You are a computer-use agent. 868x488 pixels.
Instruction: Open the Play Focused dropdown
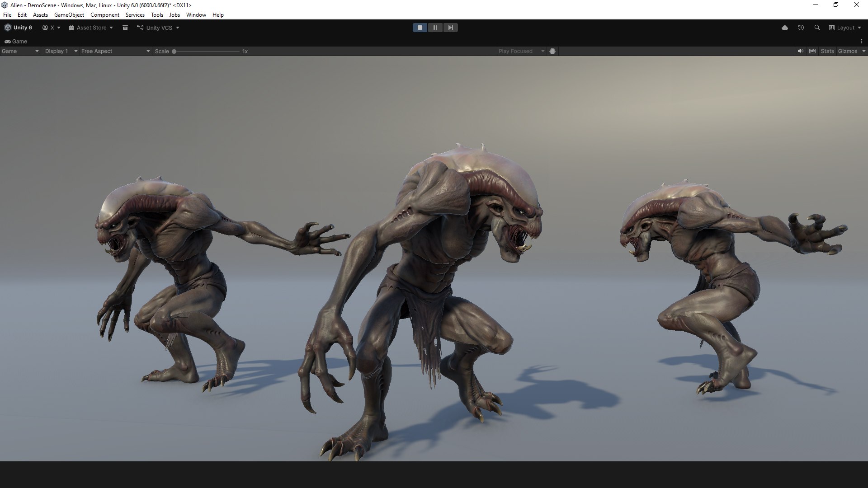coord(521,51)
